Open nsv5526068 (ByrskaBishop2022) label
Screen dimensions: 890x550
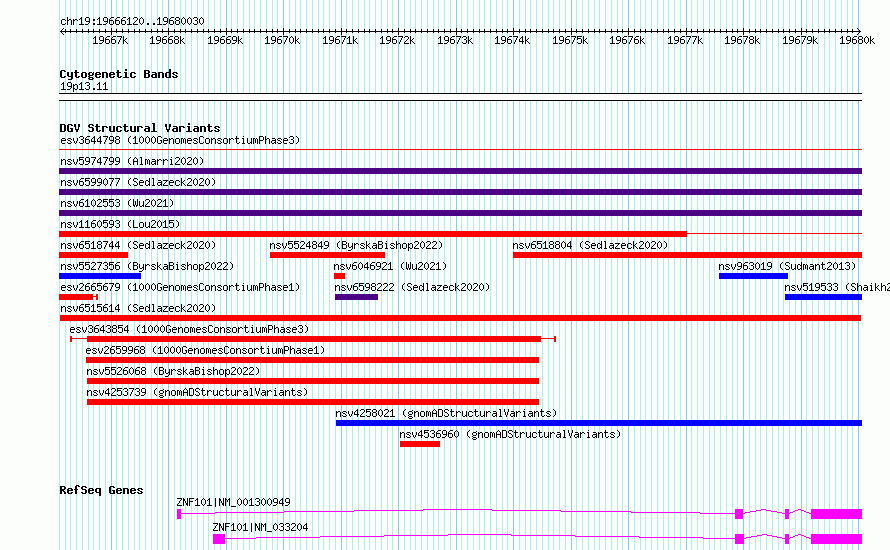click(173, 371)
